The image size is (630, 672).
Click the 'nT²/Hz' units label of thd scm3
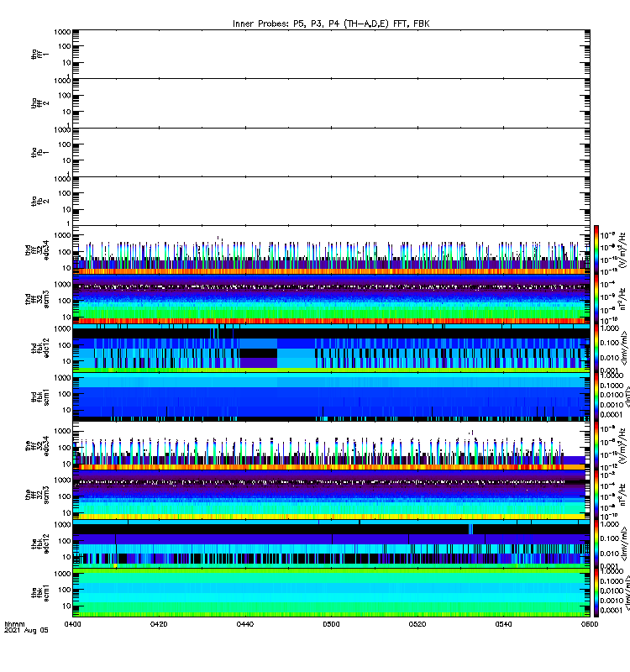point(622,299)
